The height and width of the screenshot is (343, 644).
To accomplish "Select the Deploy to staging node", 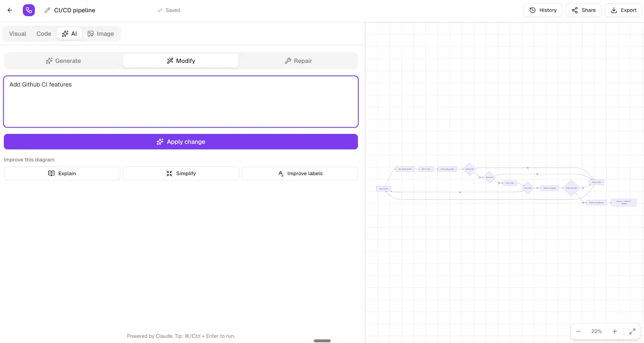I will click(x=549, y=188).
